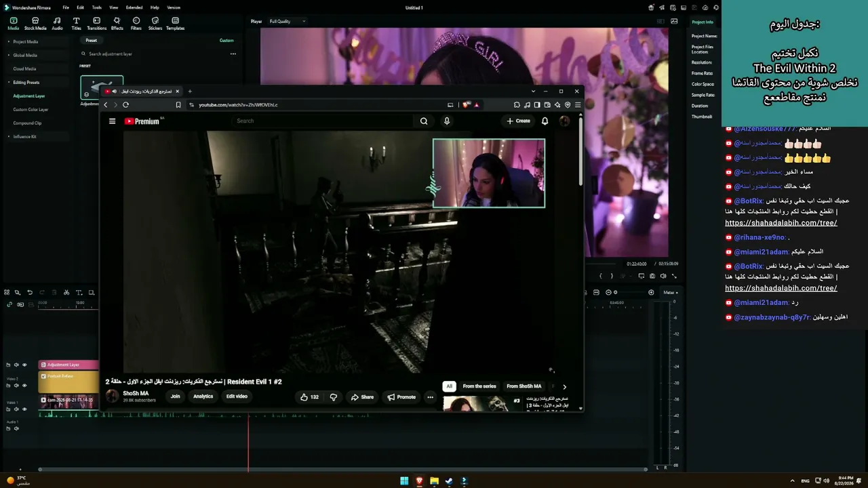Open the Media tab in Filmora
The height and width of the screenshot is (488, 868).
click(13, 24)
